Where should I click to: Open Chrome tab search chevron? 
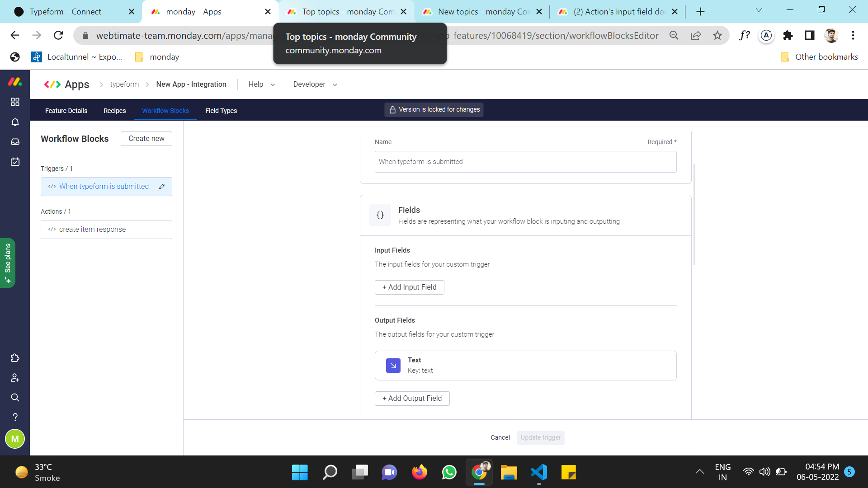pos(759,10)
